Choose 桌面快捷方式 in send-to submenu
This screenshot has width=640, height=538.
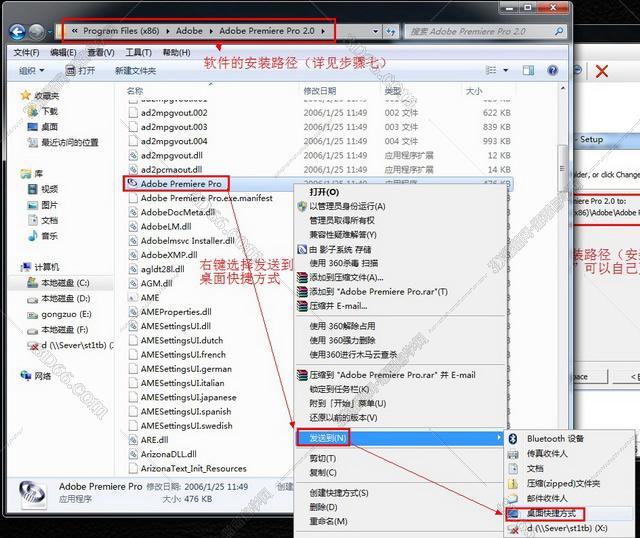point(551,514)
